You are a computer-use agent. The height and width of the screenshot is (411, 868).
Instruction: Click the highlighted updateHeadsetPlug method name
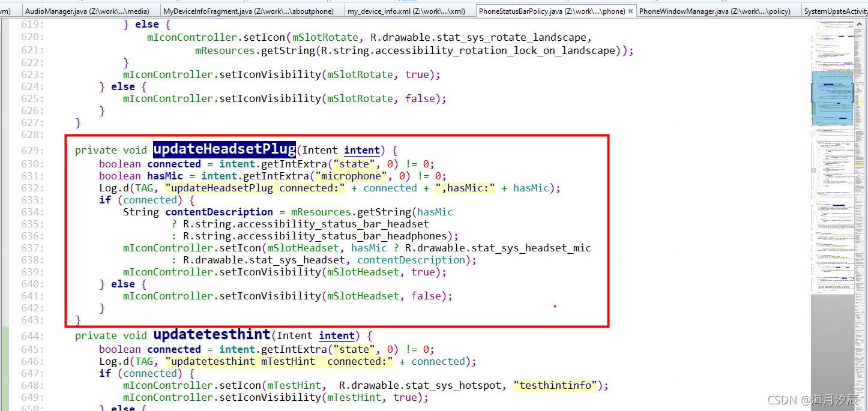pyautogui.click(x=225, y=149)
